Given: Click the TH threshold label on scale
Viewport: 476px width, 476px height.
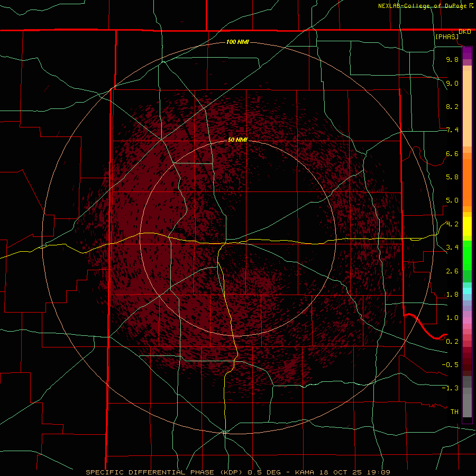Looking at the screenshot, I should [x=454, y=412].
